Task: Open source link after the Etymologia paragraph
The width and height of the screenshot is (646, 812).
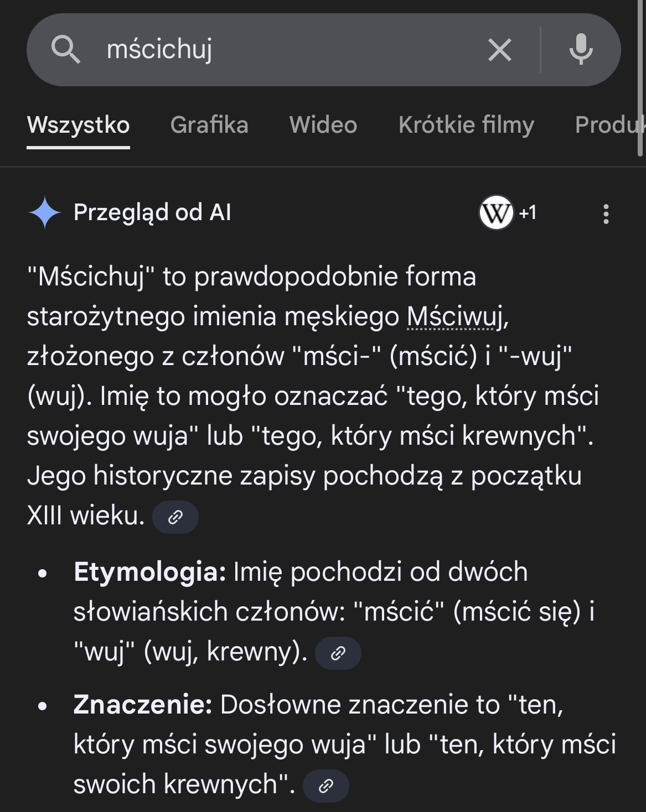Action: click(x=338, y=653)
